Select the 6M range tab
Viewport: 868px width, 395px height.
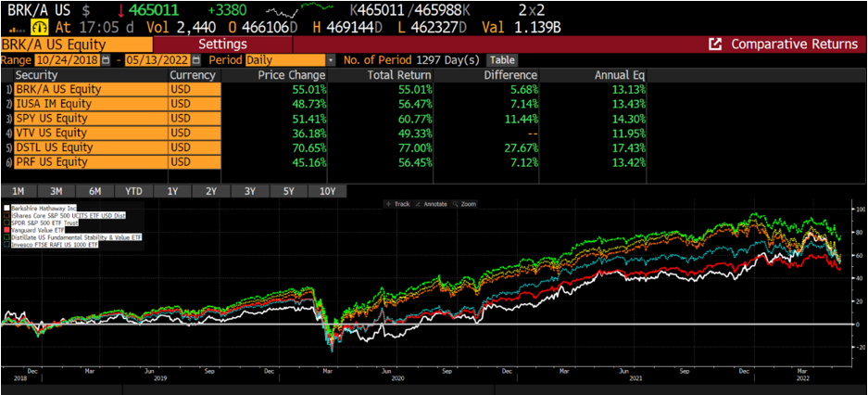95,191
